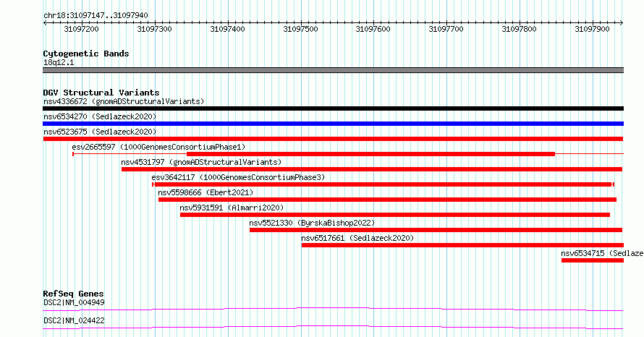Click ruler position 31097400
This screenshot has height=337, width=644.
pyautogui.click(x=227, y=29)
